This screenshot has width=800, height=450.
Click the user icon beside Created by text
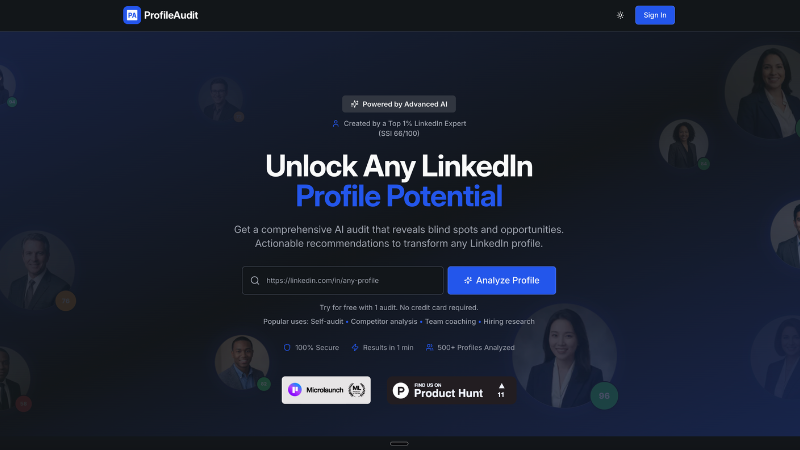335,123
